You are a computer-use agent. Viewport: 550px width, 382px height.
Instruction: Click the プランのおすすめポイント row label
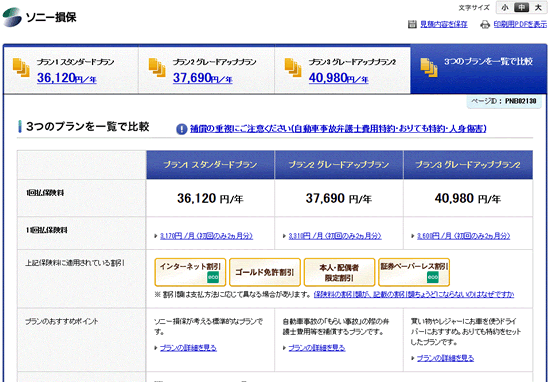click(61, 321)
